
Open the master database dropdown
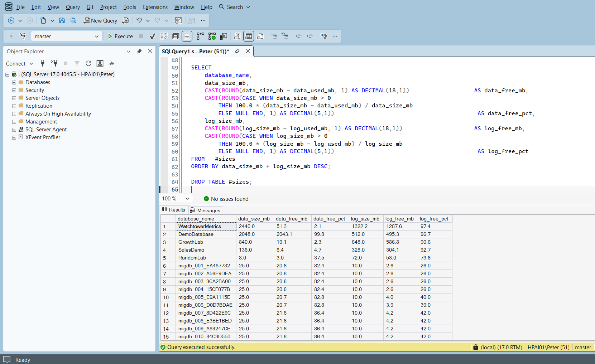click(x=96, y=36)
